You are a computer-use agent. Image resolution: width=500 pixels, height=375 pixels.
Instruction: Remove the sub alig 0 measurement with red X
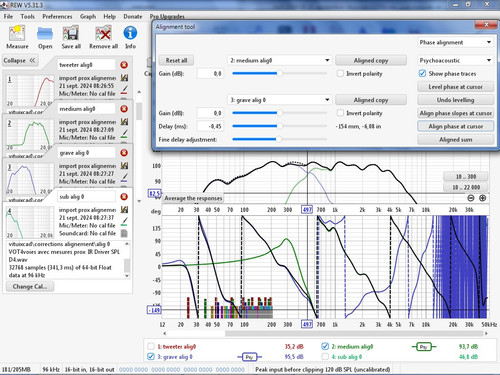click(x=124, y=197)
